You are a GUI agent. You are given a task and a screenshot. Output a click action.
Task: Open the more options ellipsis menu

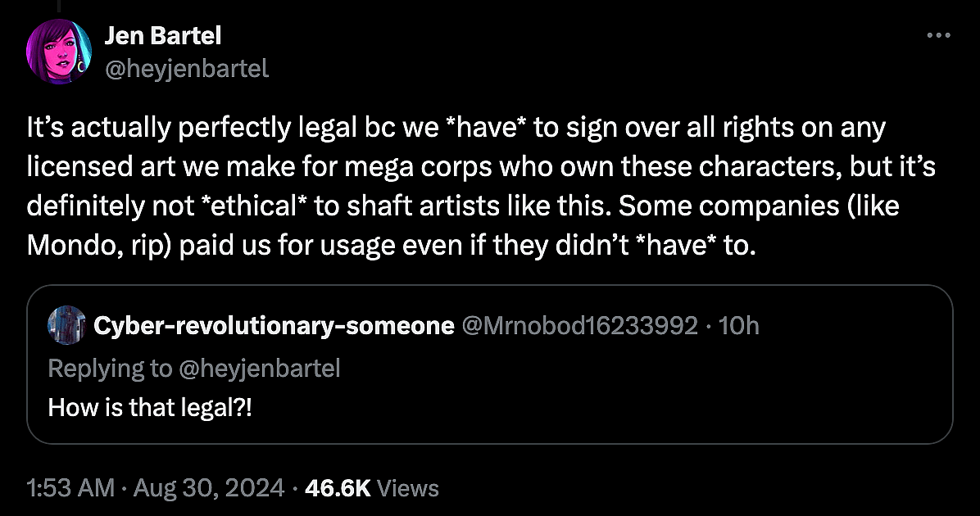point(937,36)
